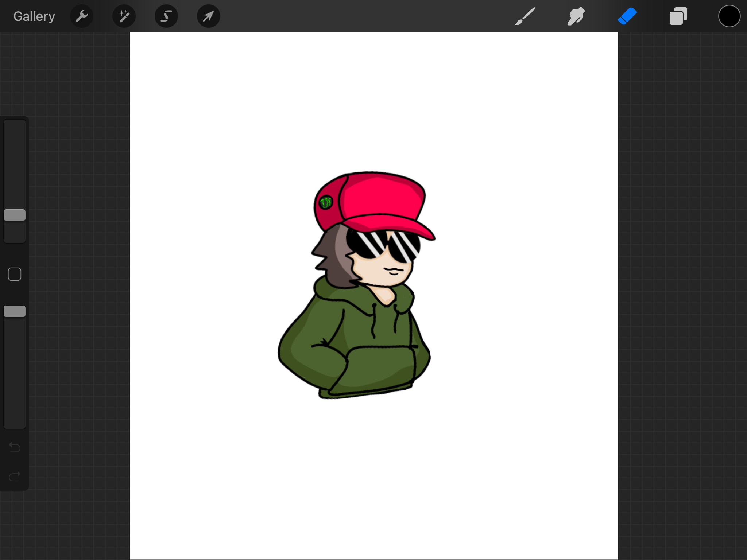The height and width of the screenshot is (560, 747).
Task: Select the Eraser tool
Action: tap(627, 16)
